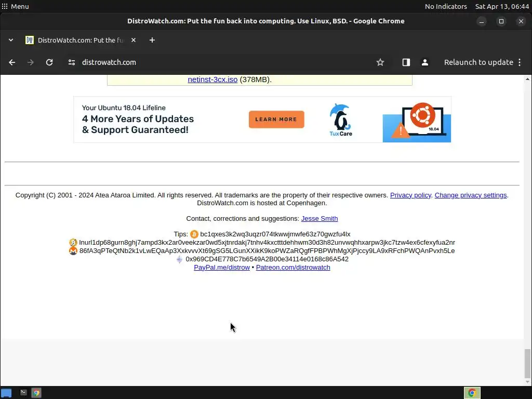This screenshot has width=532, height=399.
Task: Expand the tab search dropdown arrow
Action: click(11, 40)
